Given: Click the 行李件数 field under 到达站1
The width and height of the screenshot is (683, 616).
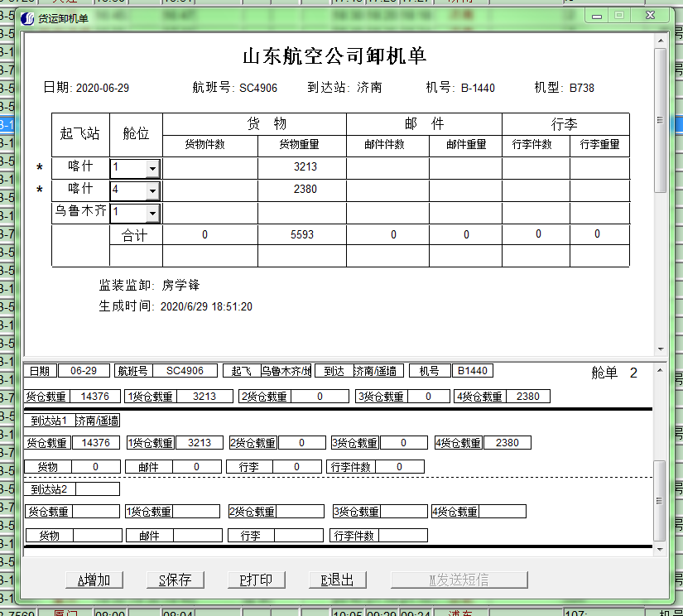Looking at the screenshot, I should pos(400,467).
